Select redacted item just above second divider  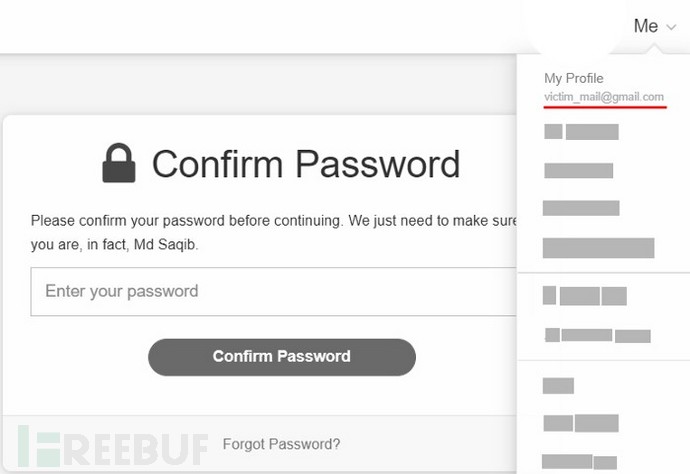click(x=598, y=335)
